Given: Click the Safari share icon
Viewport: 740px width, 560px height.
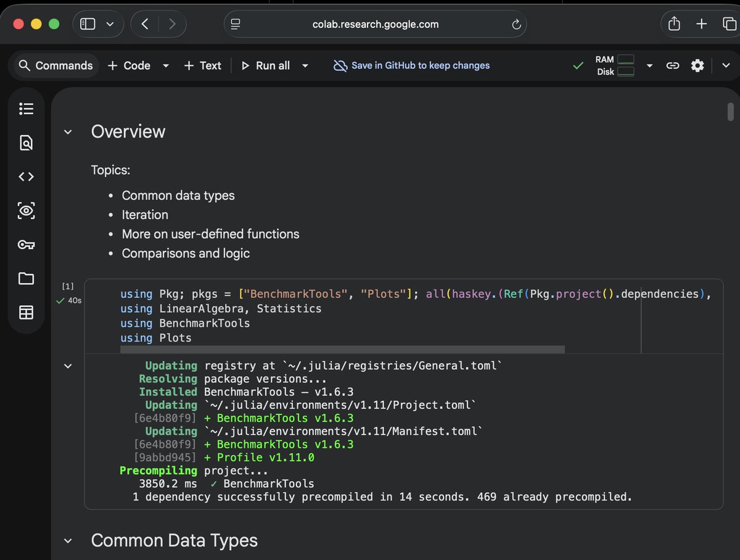Looking at the screenshot, I should click(x=674, y=24).
